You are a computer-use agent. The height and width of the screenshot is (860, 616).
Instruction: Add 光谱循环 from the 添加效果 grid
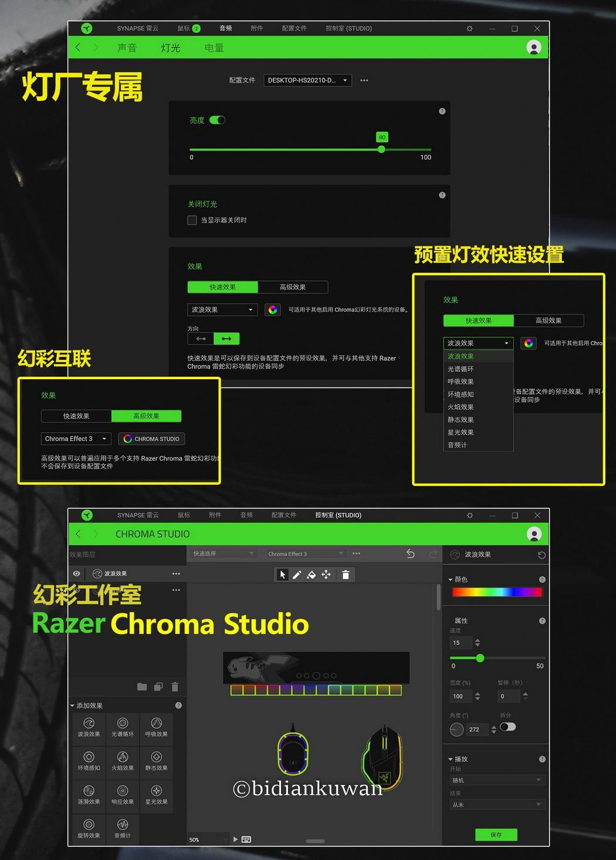click(123, 727)
